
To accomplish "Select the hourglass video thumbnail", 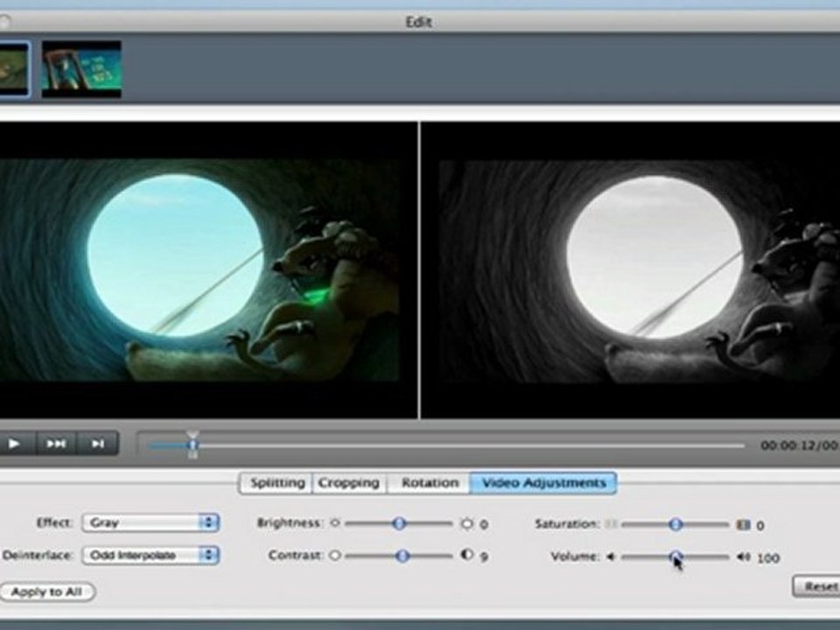I will 81,69.
